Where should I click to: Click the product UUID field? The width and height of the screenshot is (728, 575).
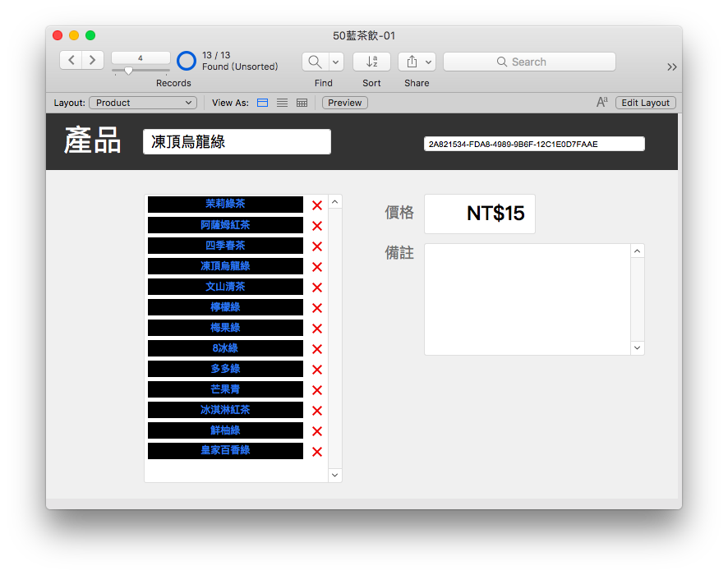click(x=534, y=144)
